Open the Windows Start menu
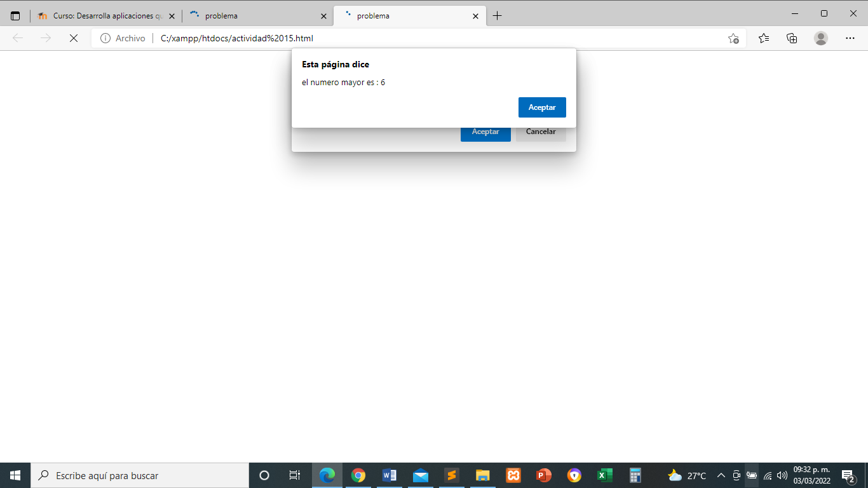 click(x=15, y=475)
